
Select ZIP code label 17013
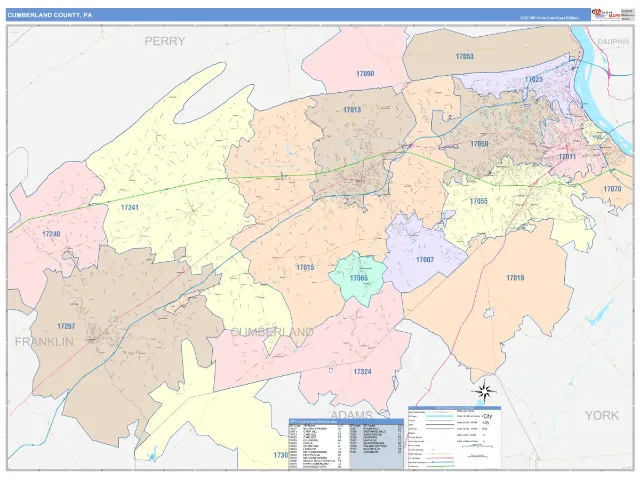point(352,109)
